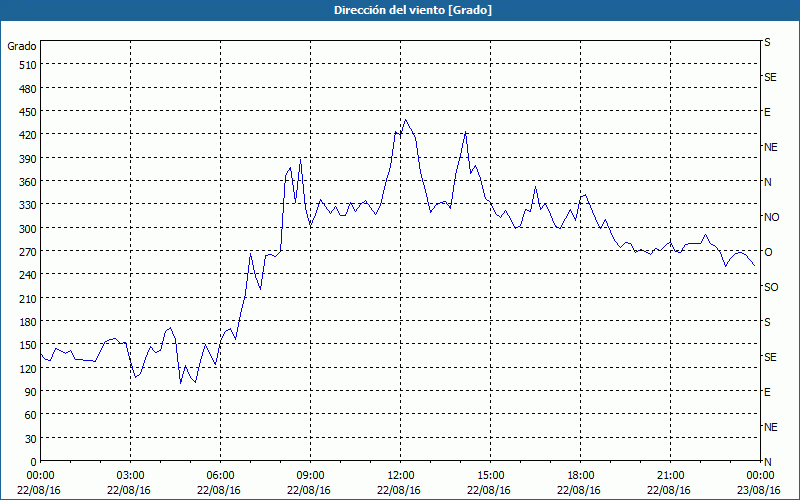Click the "NO" compass label on right axis
Viewport: 800px width, 500px height.
point(771,217)
